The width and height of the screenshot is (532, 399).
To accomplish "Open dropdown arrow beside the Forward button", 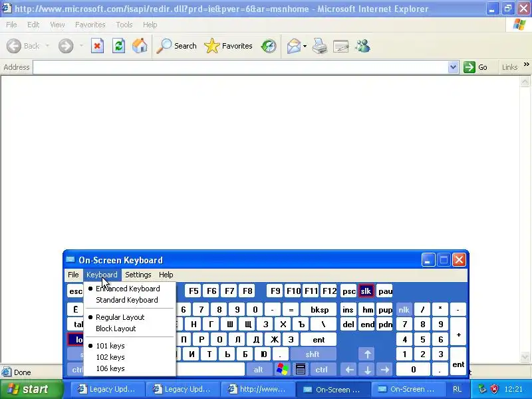I will point(81,46).
